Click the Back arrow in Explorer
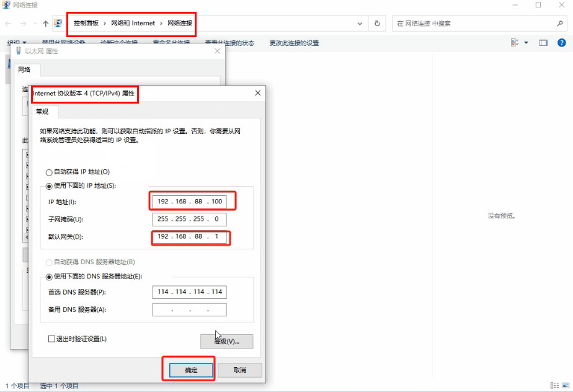Screen dimensions: 573x392 8,24
